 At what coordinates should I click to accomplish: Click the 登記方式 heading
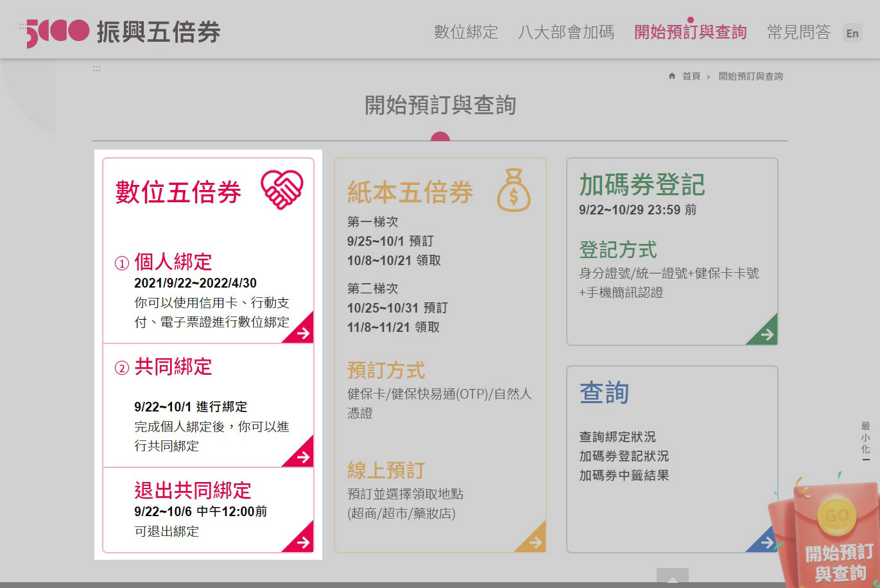coord(618,250)
